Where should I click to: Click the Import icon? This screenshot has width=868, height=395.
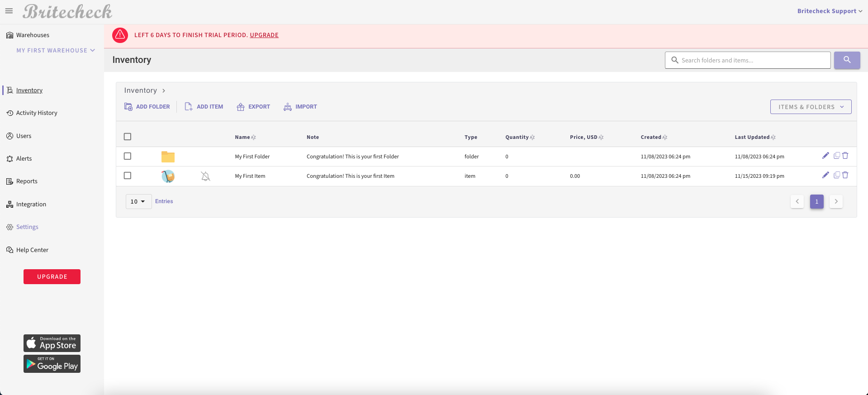pos(288,107)
